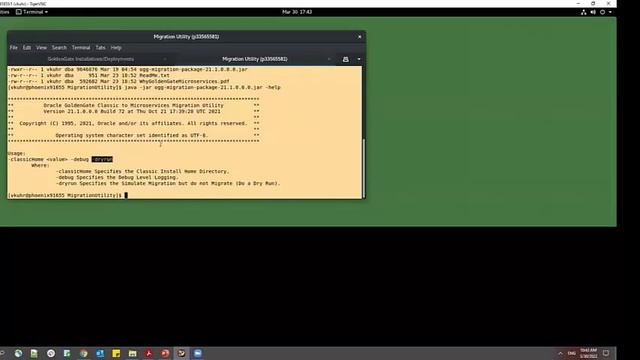Open Google Chrome from Windows taskbar
Screen dimensions: 640x360
[x=84, y=353]
